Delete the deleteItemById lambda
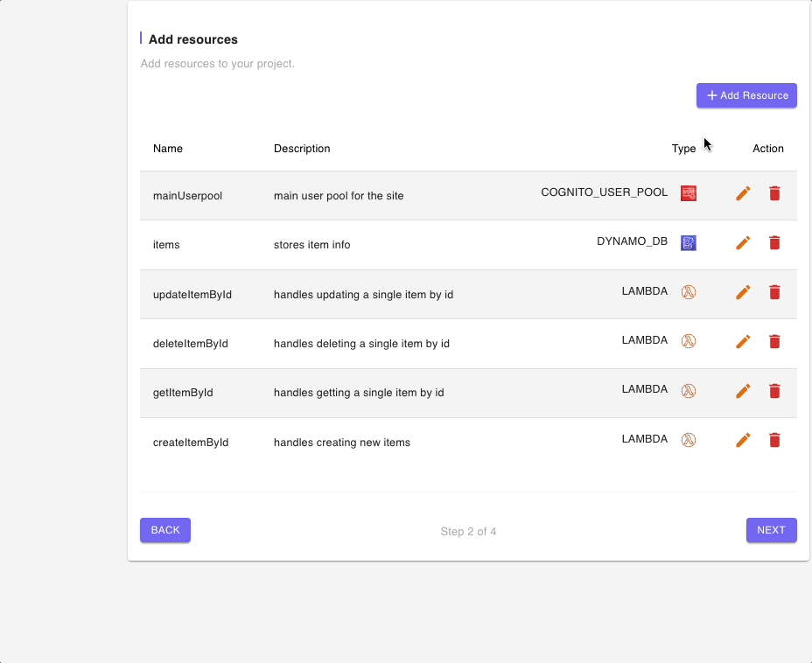The width and height of the screenshot is (812, 663). click(x=774, y=341)
